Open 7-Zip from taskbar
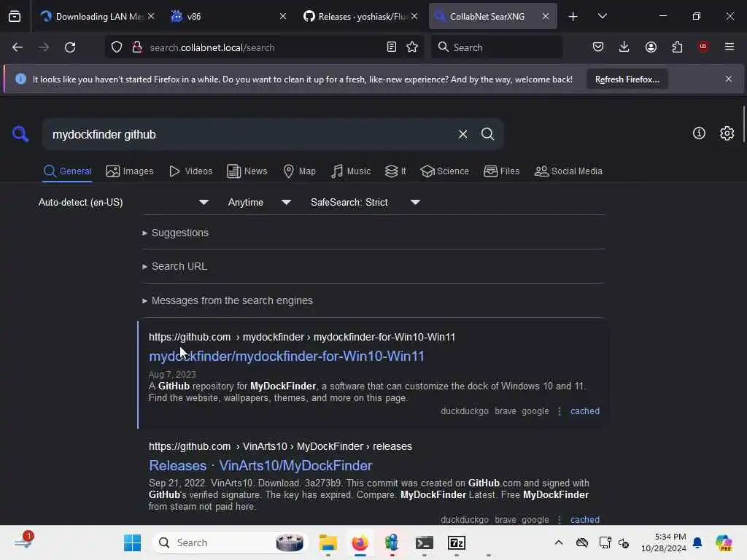The height and width of the screenshot is (560, 747). tap(457, 542)
